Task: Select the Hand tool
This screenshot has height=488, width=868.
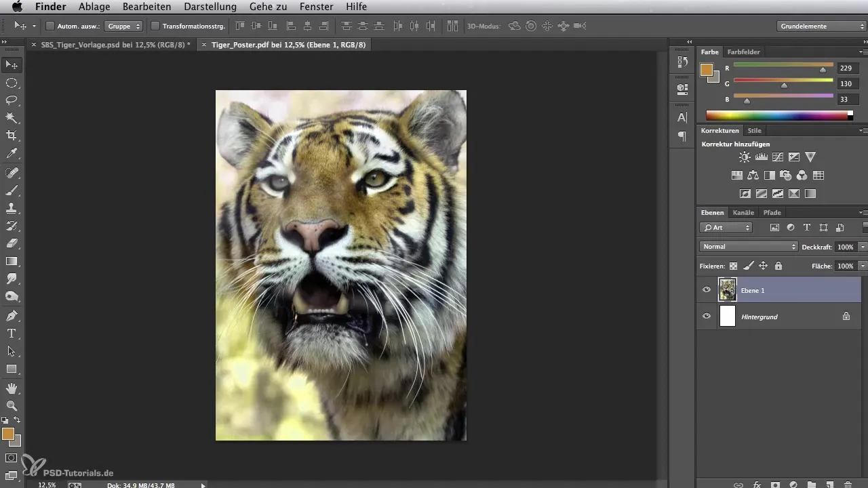Action: [x=12, y=388]
